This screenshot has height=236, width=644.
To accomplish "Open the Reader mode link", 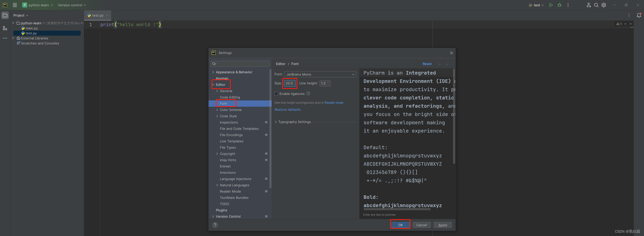I will (x=334, y=103).
